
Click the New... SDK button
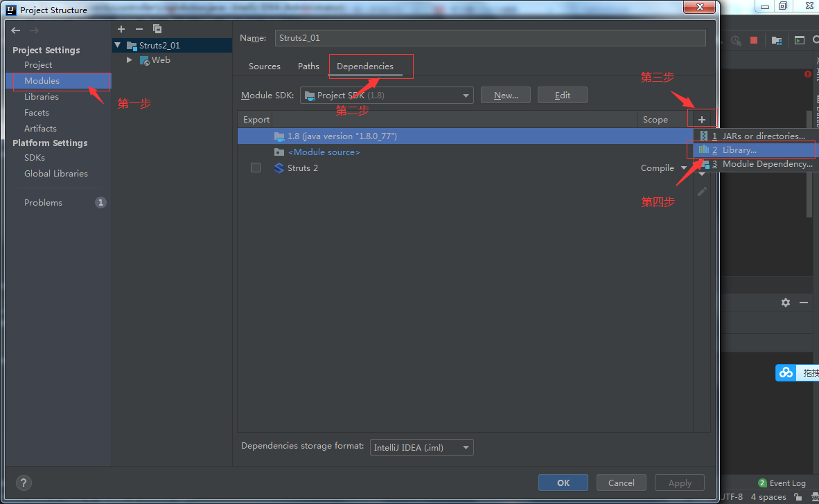click(x=506, y=95)
